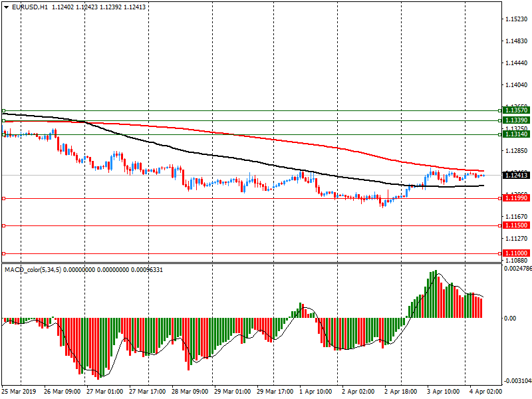Select the 1.11990 red price tag
This screenshot has height=399, width=532.
click(516, 198)
